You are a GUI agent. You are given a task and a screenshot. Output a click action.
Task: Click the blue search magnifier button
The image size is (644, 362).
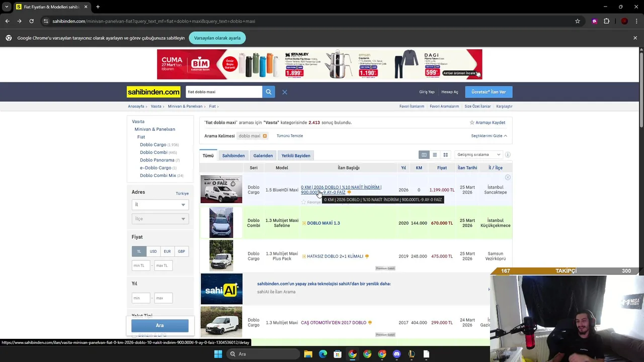pos(268,92)
